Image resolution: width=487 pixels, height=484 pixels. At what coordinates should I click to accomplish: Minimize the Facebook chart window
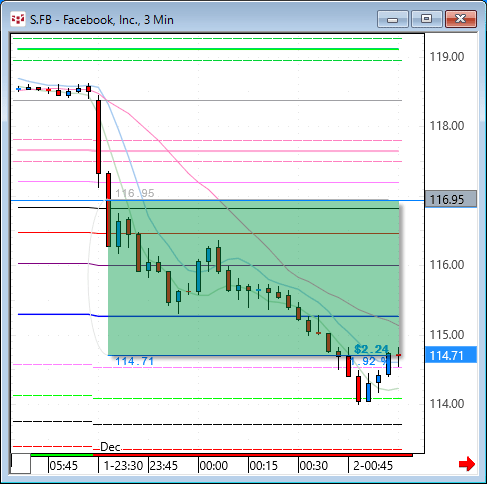tap(393, 19)
